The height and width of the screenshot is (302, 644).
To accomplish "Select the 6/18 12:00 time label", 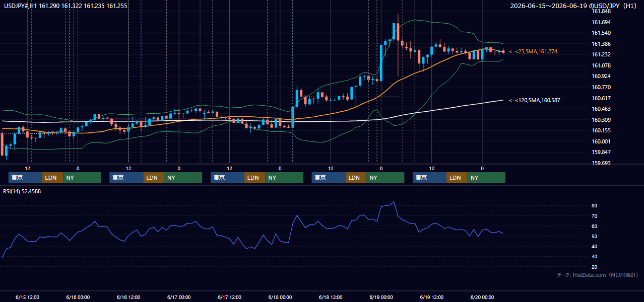I will point(331,297).
